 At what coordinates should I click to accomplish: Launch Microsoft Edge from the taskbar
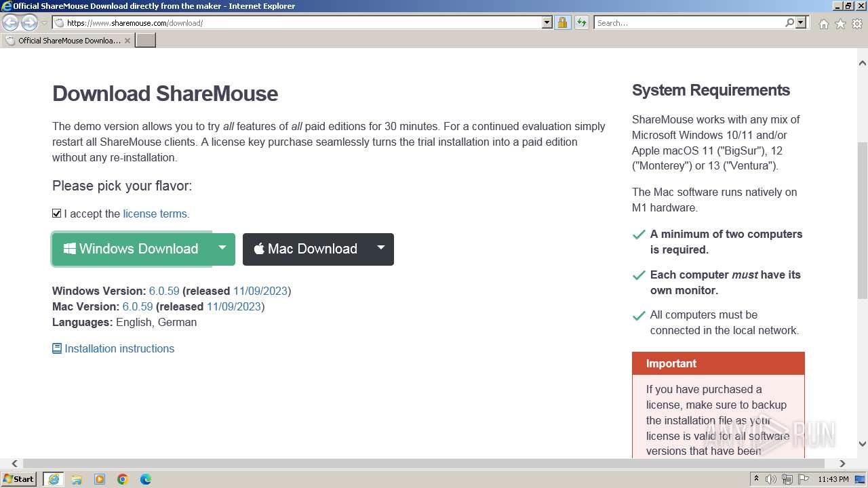tap(146, 479)
